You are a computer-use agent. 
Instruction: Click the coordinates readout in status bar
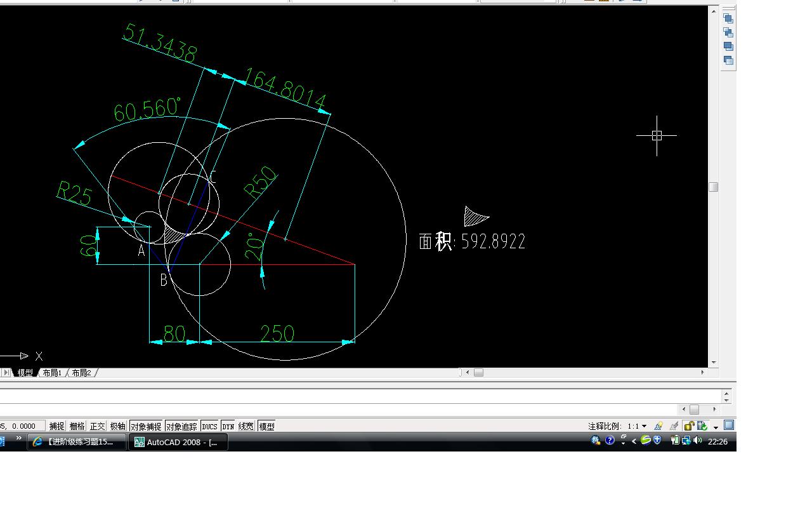22,426
